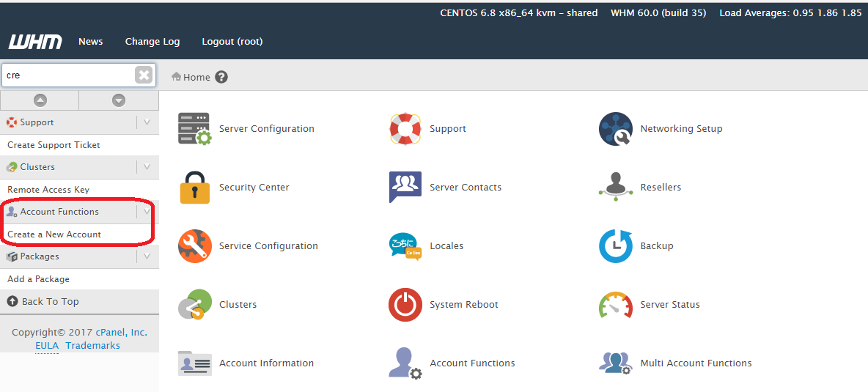Click the Home house icon in breadcrumb

coord(177,77)
